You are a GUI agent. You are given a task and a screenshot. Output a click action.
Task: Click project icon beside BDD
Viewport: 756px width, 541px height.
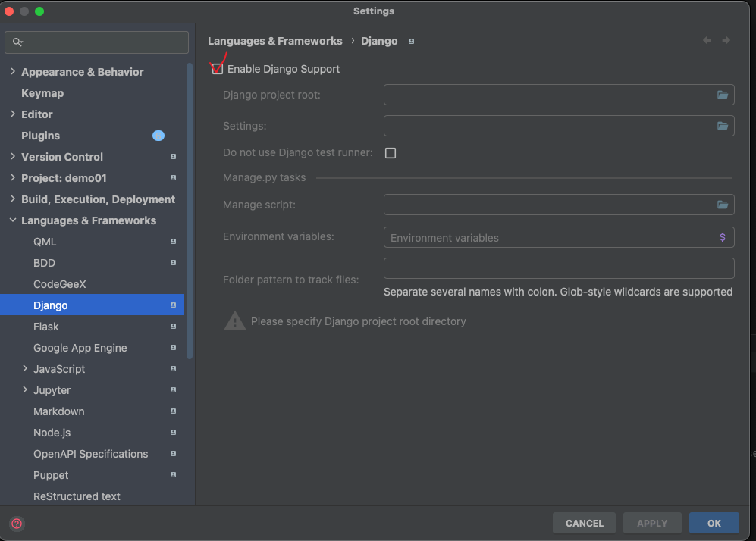click(x=173, y=263)
